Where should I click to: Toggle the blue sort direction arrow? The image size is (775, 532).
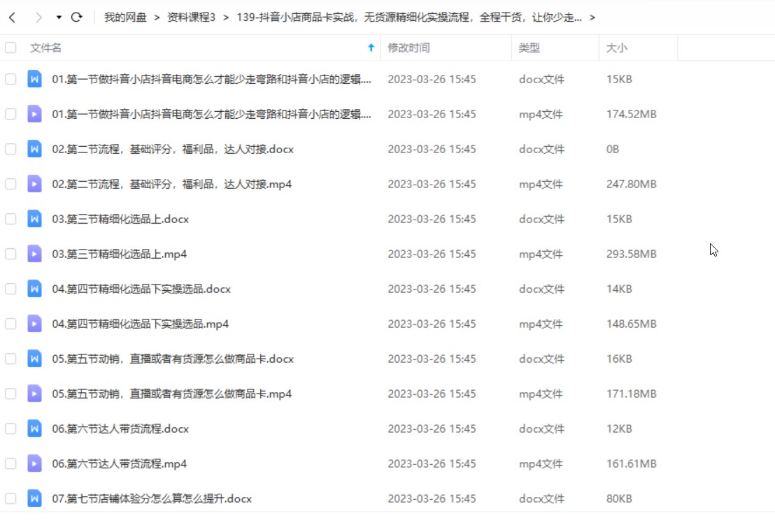pyautogui.click(x=371, y=48)
